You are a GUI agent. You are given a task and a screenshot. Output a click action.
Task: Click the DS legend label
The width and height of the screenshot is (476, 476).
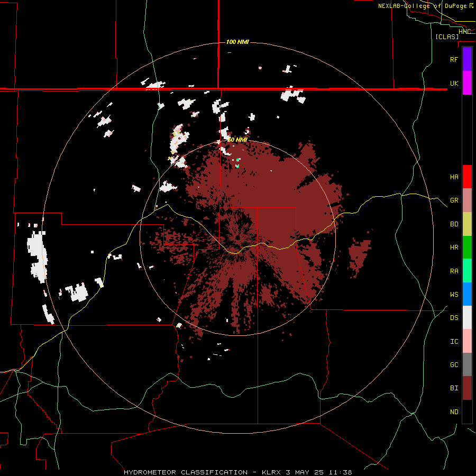coord(454,318)
